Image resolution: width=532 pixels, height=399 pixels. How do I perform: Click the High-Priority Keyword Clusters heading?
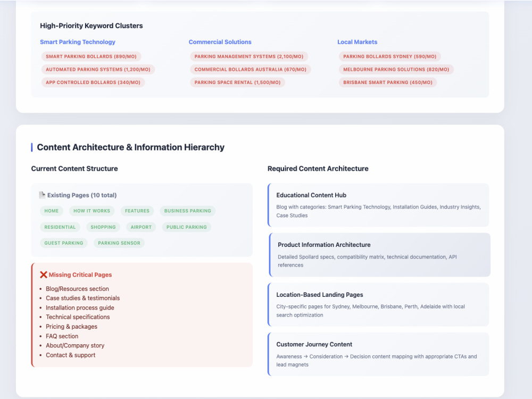[92, 26]
